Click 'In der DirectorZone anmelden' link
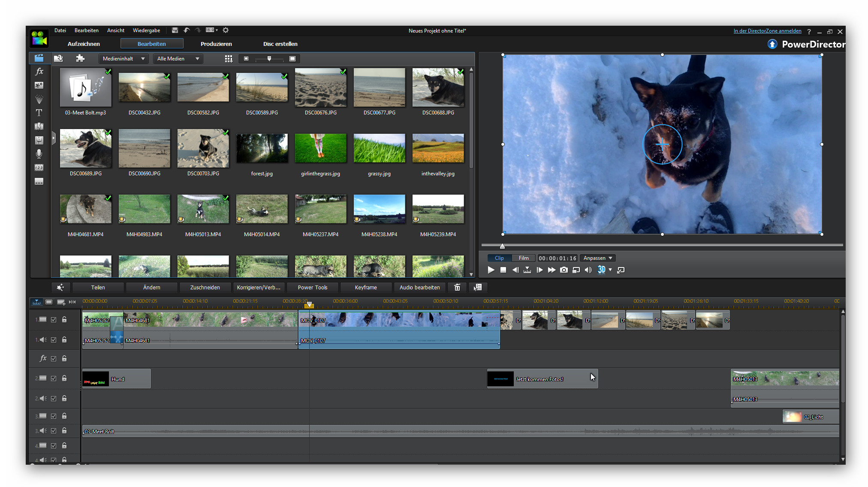 click(x=767, y=31)
